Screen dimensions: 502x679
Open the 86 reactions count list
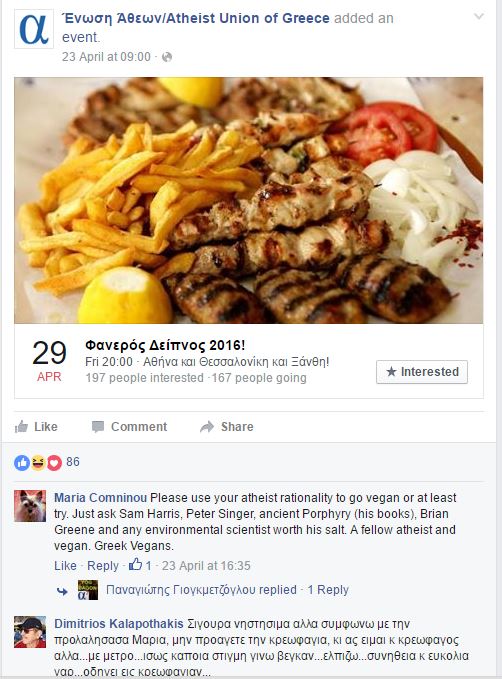click(x=73, y=462)
